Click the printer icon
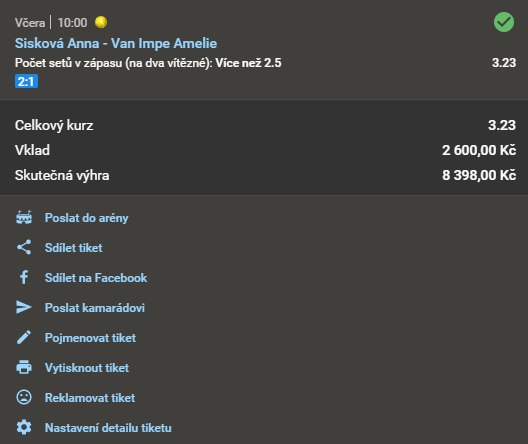This screenshot has height=444, width=528. point(24,367)
